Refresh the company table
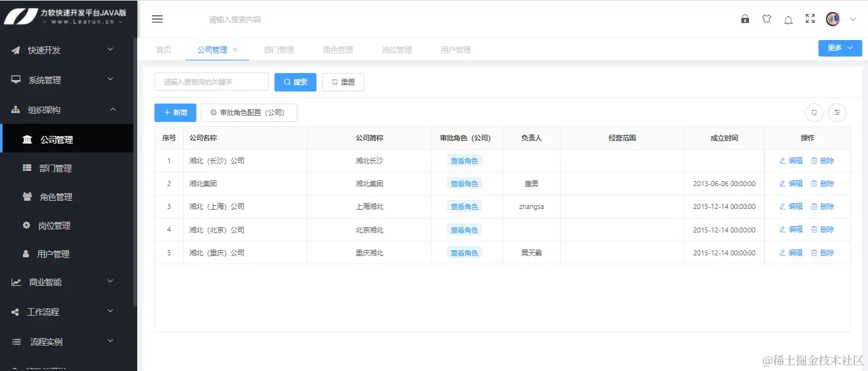 click(x=814, y=112)
